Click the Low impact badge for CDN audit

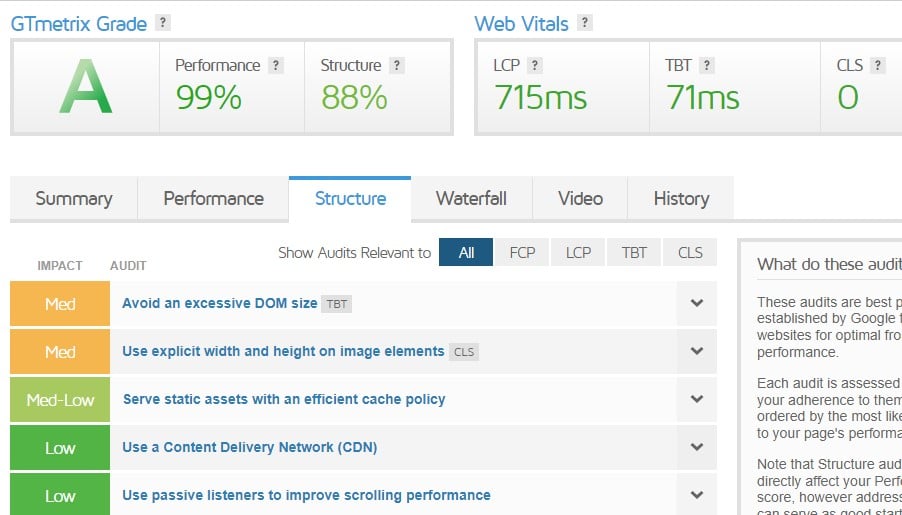[x=60, y=447]
